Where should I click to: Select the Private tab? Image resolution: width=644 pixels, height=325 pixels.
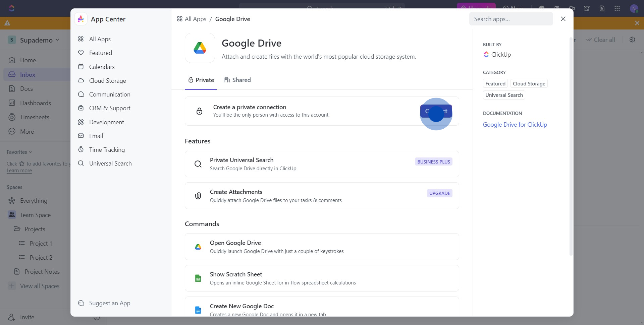pyautogui.click(x=201, y=80)
